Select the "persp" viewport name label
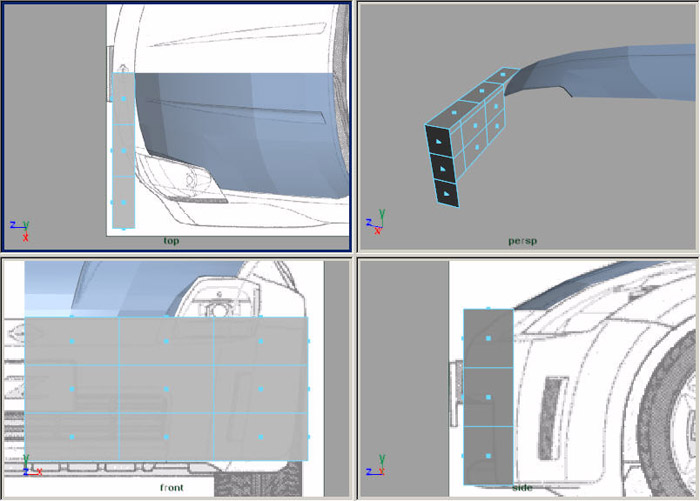Viewport: 700px width, 501px height. pyautogui.click(x=520, y=241)
